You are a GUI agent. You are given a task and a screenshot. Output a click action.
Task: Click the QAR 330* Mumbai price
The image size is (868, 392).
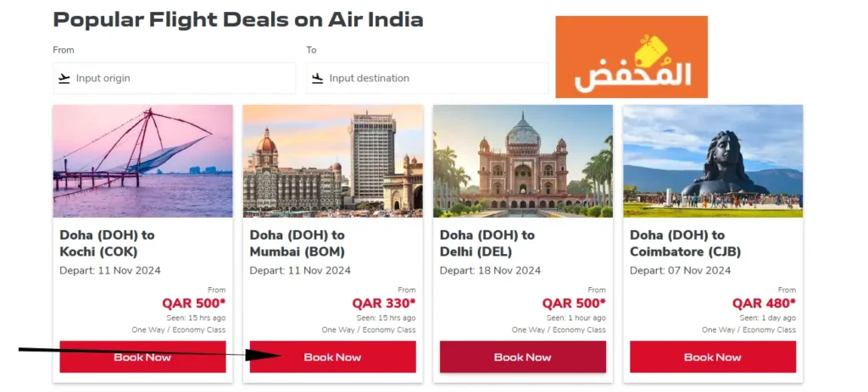pyautogui.click(x=384, y=303)
